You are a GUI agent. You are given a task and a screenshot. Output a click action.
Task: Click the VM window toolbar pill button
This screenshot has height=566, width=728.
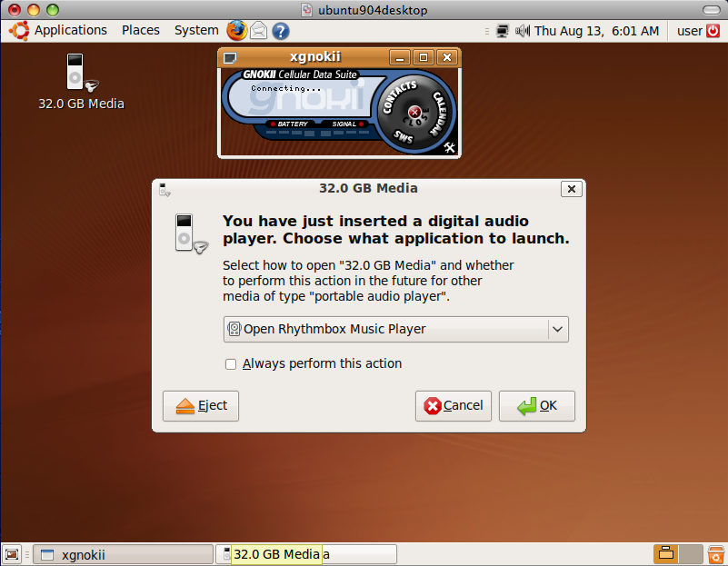pyautogui.click(x=712, y=10)
